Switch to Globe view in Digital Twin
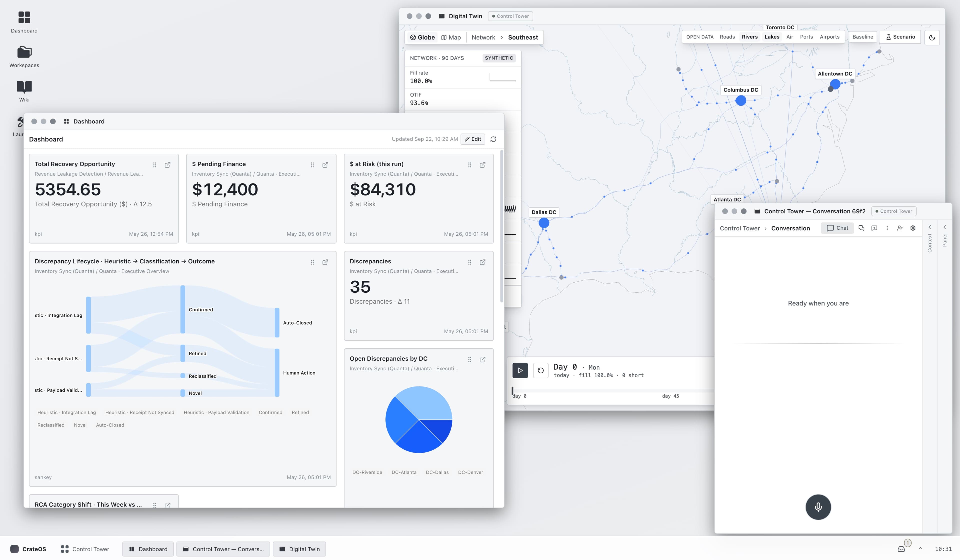 tap(422, 37)
